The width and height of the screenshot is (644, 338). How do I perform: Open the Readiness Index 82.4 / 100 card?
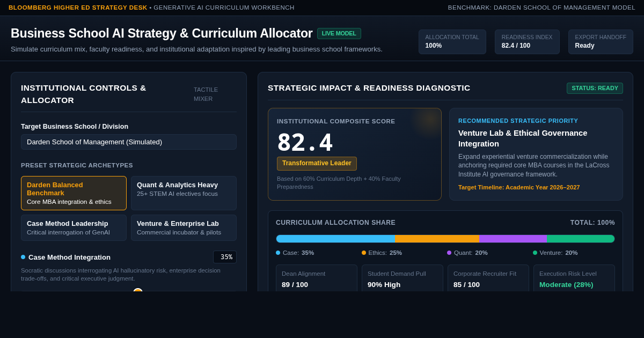click(x=527, y=42)
